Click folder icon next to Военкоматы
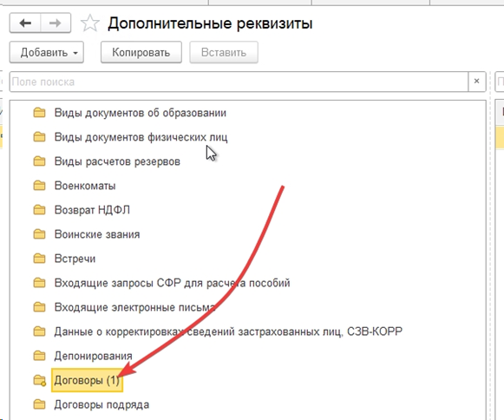Image resolution: width=504 pixels, height=420 pixels. (x=40, y=186)
